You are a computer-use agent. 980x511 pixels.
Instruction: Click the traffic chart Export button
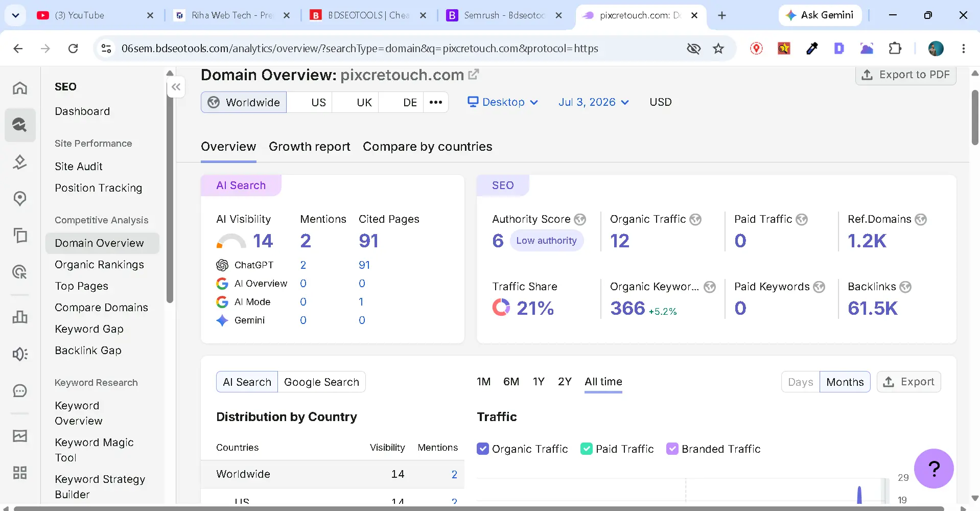tap(908, 382)
